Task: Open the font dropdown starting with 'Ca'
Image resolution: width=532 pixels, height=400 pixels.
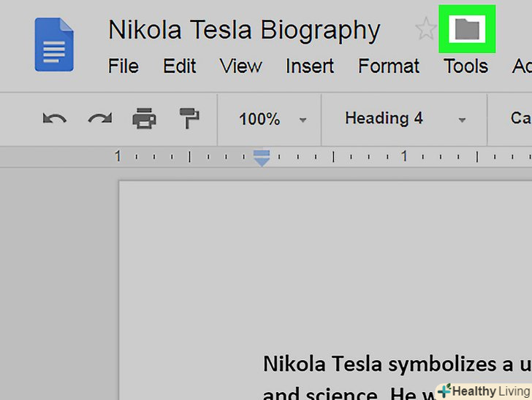Action: [520, 119]
